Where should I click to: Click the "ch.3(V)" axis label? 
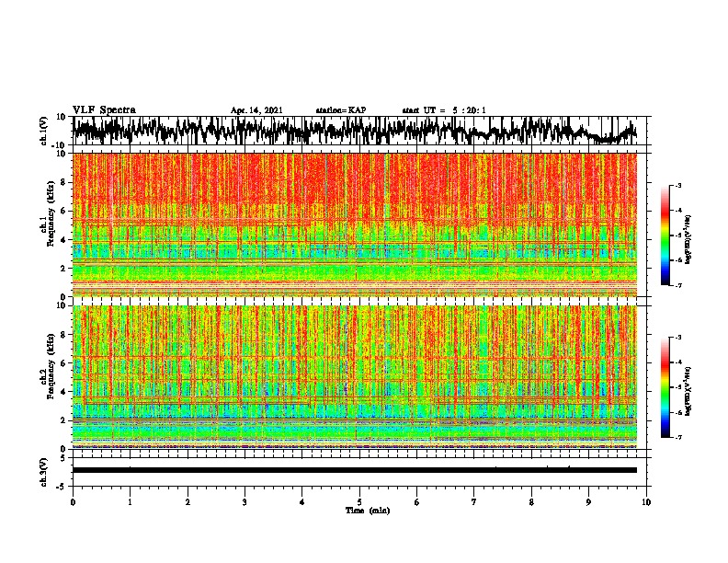tap(43, 472)
